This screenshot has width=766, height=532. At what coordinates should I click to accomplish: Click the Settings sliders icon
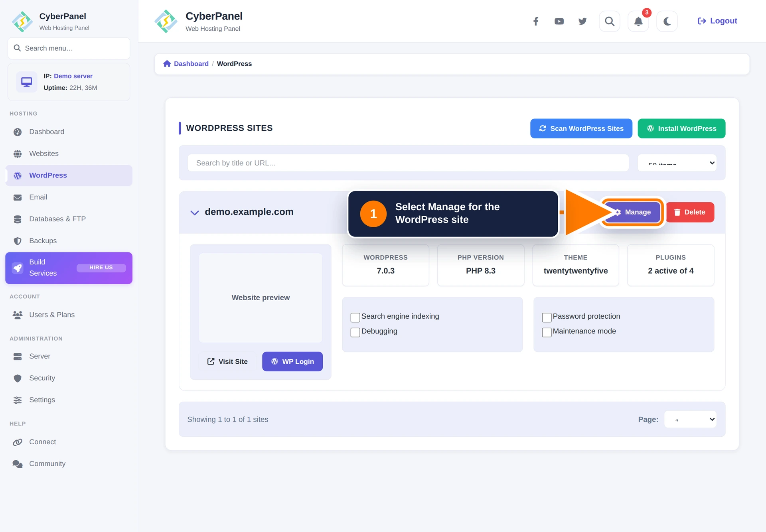[x=18, y=400]
